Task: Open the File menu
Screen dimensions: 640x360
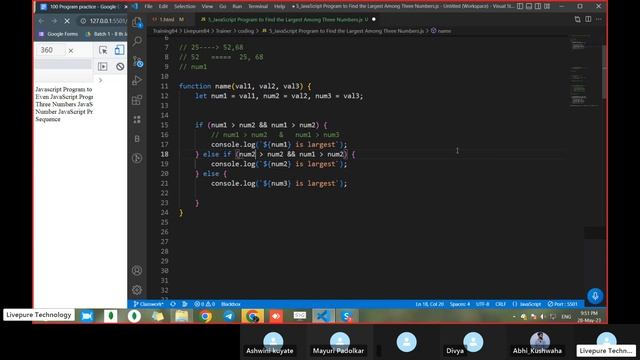Action: 149,7
